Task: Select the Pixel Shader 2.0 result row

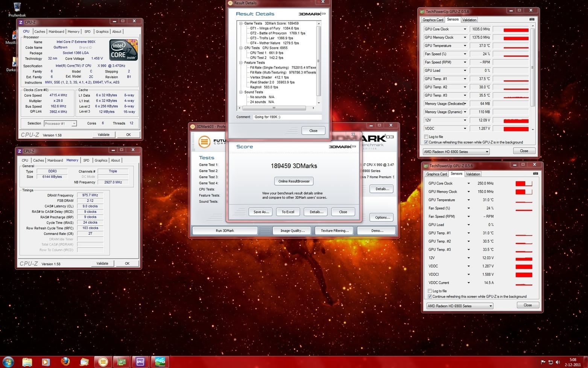Action: (x=272, y=82)
